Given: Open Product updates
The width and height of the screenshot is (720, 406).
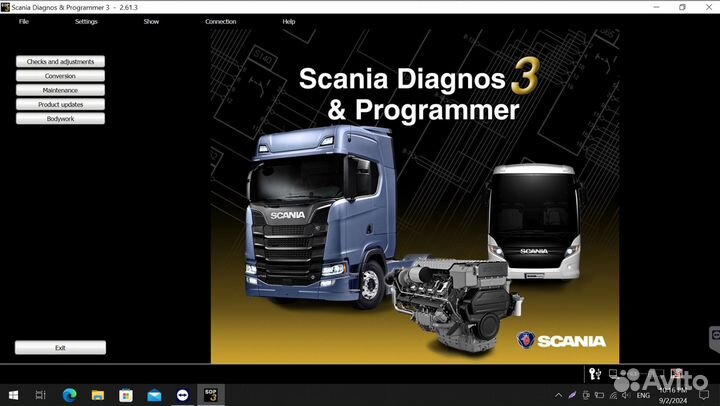Looking at the screenshot, I should click(60, 104).
